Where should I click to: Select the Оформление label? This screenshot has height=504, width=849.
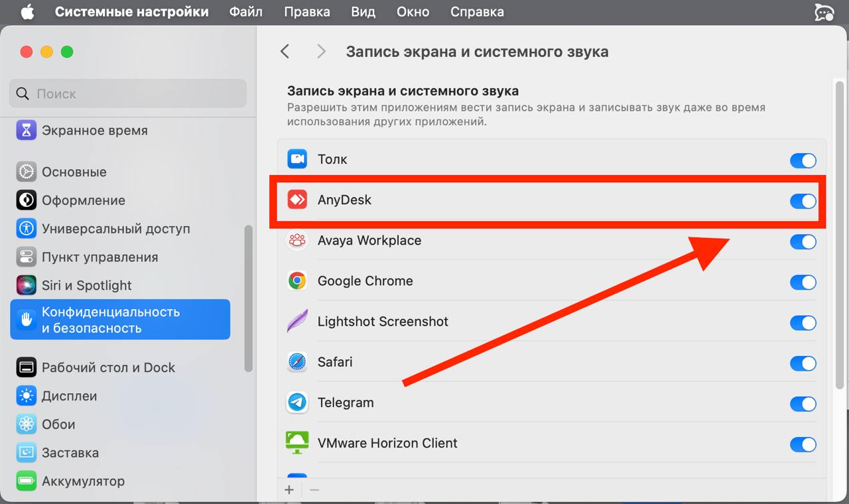(x=84, y=200)
